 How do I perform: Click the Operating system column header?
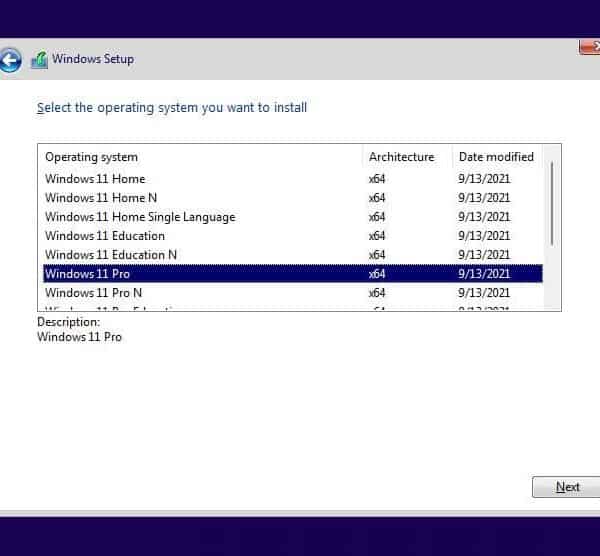(202, 157)
